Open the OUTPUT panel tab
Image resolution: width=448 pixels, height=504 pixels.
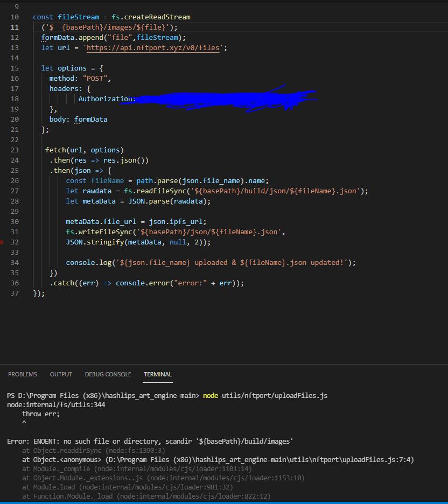pos(60,374)
